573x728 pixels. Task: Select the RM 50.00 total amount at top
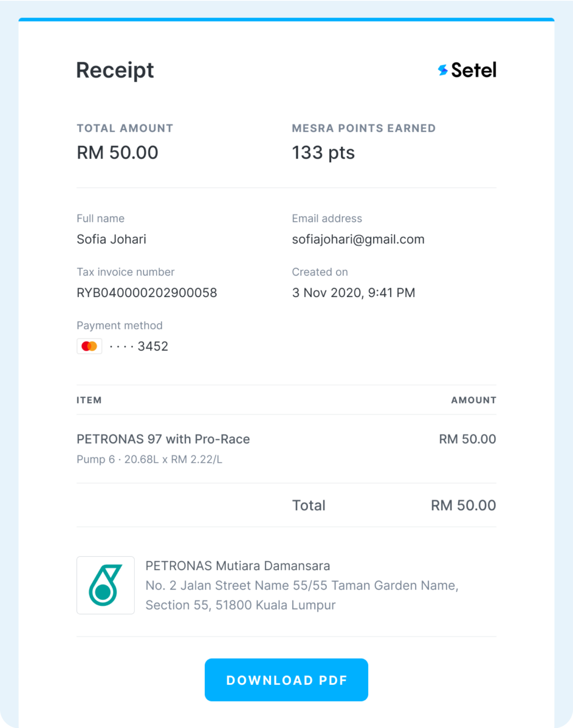118,153
